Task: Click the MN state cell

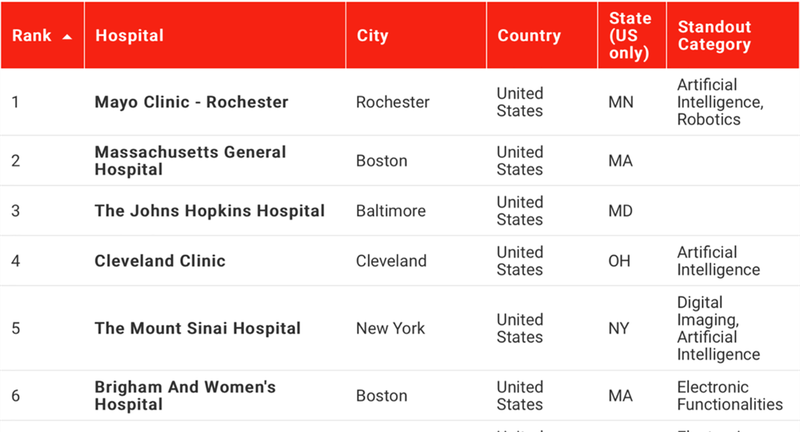Action: 621,102
